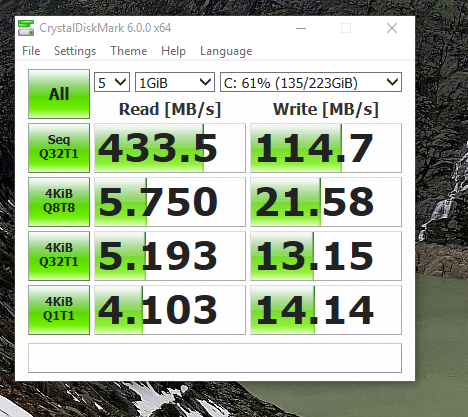The image size is (468, 417).
Task: Start the 4KiB Q8T8 test
Action: coord(59,202)
